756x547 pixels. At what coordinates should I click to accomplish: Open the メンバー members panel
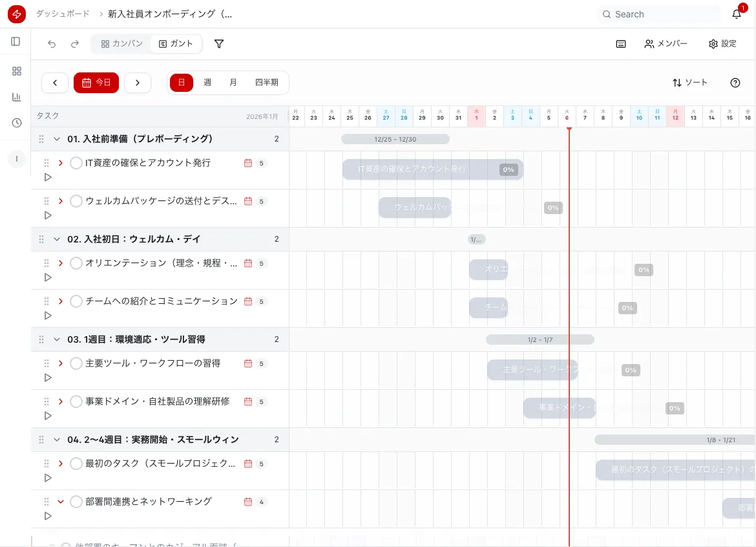[666, 44]
